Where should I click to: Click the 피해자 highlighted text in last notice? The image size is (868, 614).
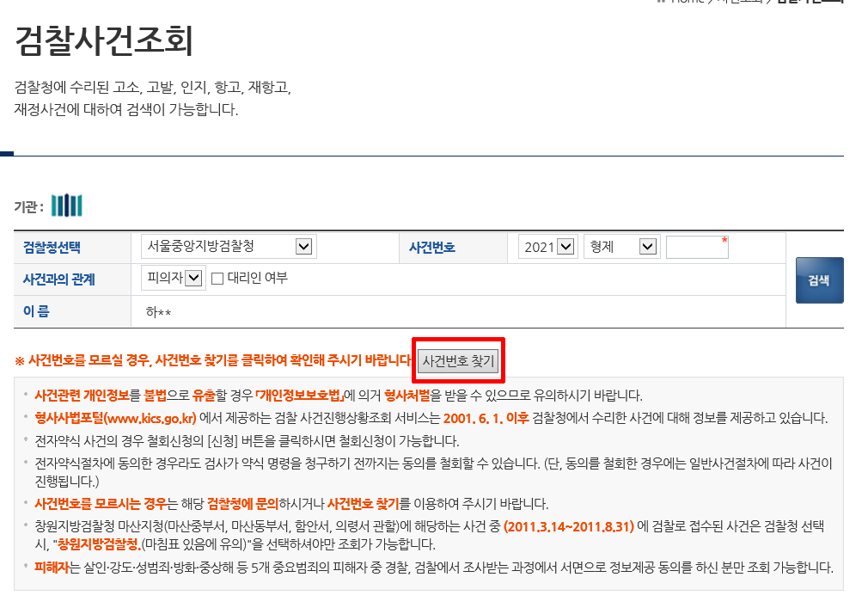coord(51,568)
